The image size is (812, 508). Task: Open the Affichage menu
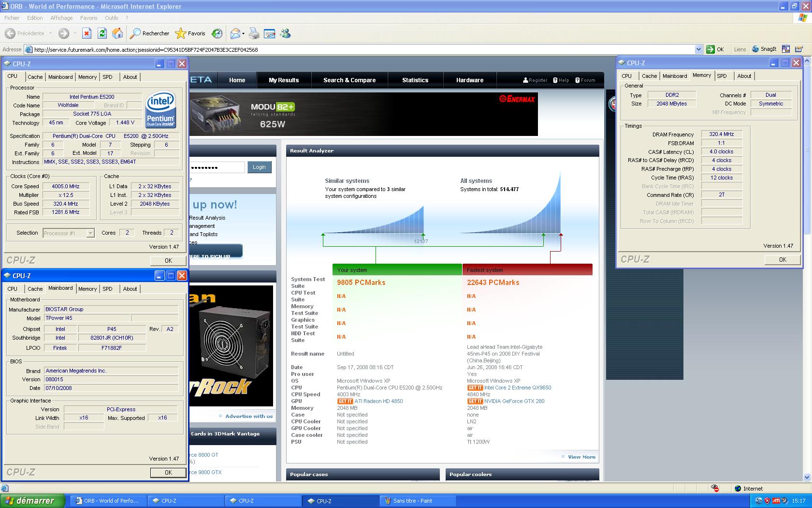pos(61,18)
